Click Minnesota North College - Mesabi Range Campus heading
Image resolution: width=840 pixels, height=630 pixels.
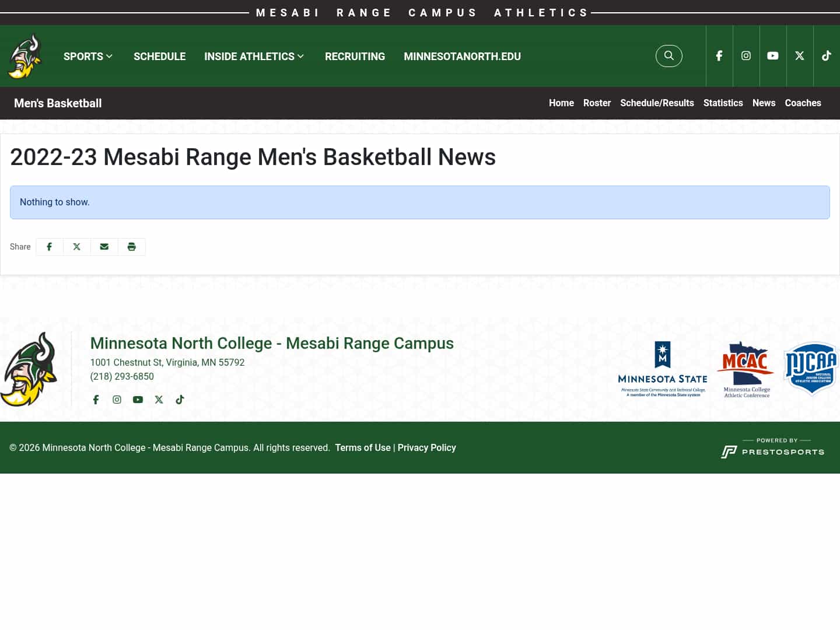coord(272,343)
